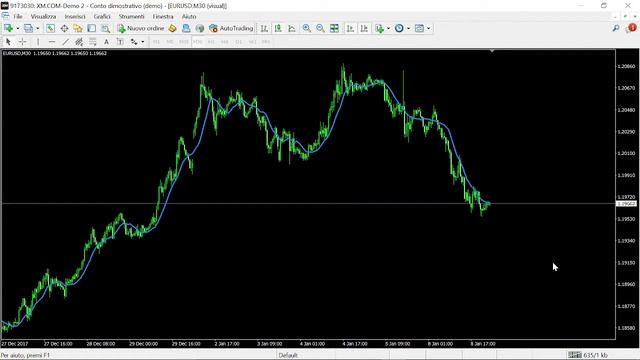The height and width of the screenshot is (360, 640).
Task: Open the Strategy Tester magnifier icon
Action: pos(105,28)
